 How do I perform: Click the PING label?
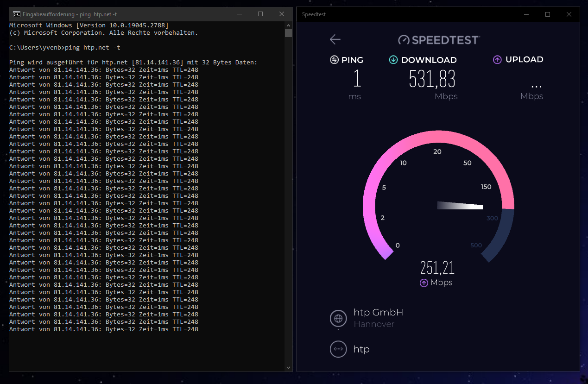(352, 60)
